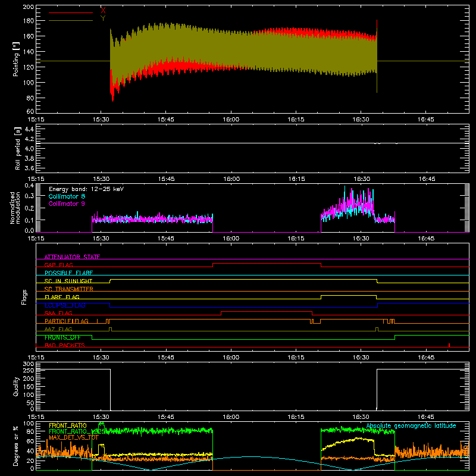Click the 16:30 label under modulation panel

click(361, 239)
